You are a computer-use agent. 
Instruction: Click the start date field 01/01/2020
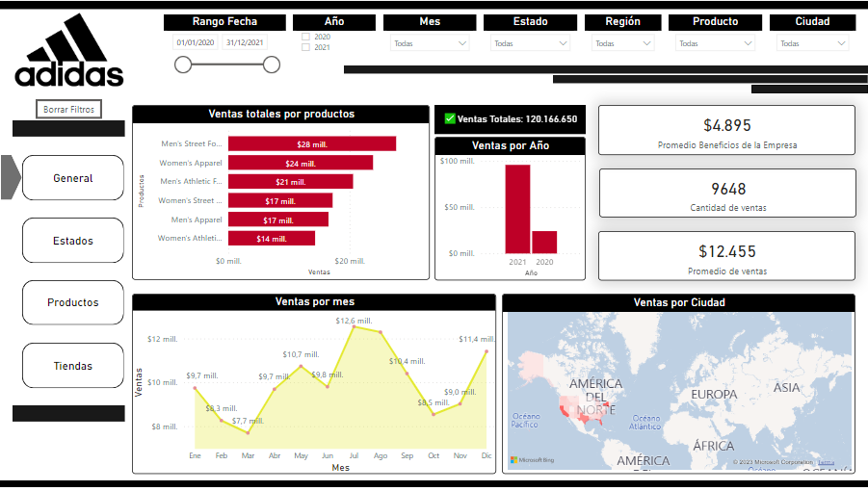click(x=196, y=42)
